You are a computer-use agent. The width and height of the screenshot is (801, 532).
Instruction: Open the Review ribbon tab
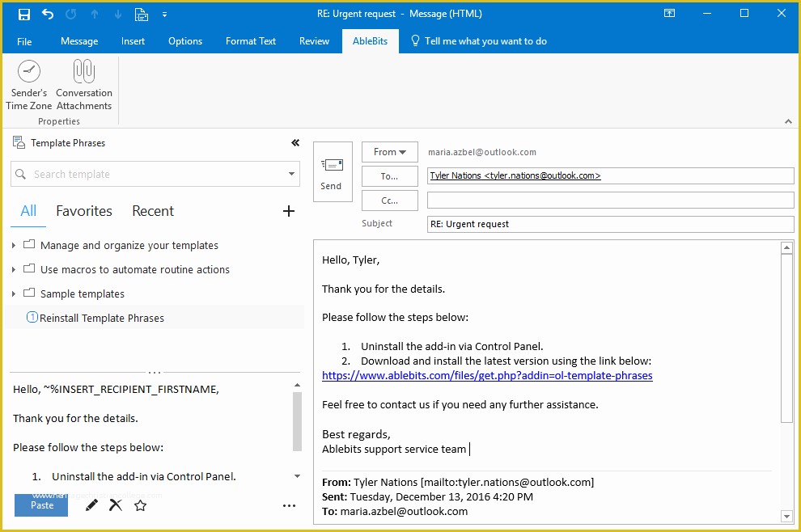click(314, 41)
